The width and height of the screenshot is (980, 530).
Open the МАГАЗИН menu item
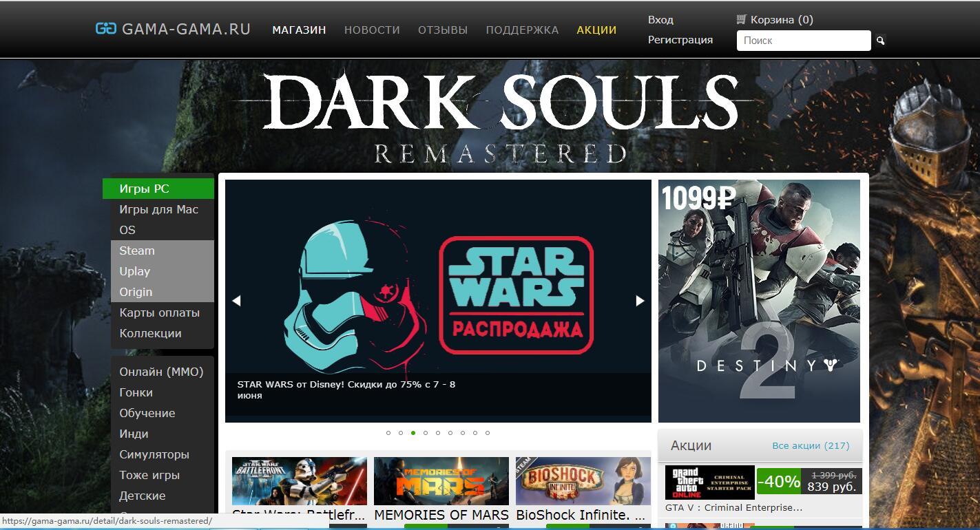299,30
